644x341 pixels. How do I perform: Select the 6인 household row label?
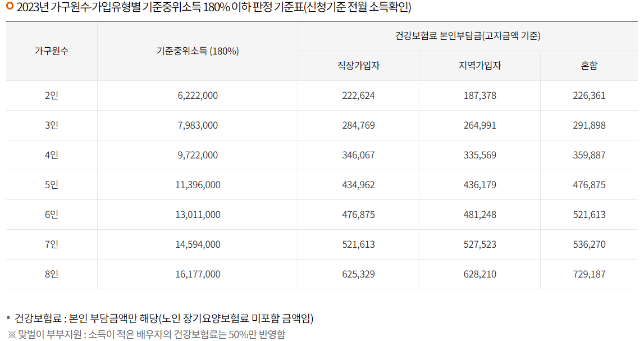click(x=51, y=215)
